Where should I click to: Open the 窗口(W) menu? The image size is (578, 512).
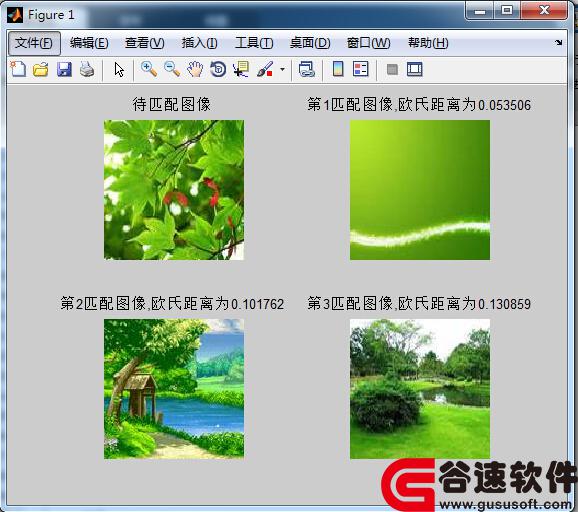368,43
